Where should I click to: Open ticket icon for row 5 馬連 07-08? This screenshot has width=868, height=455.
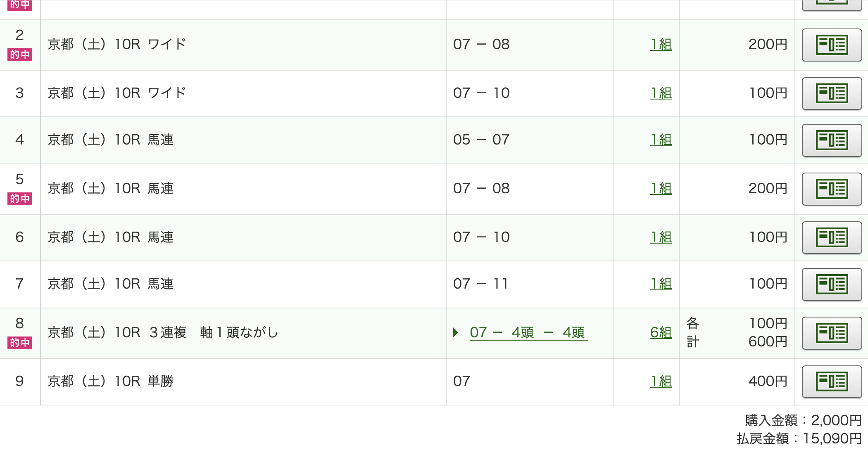pos(832,189)
